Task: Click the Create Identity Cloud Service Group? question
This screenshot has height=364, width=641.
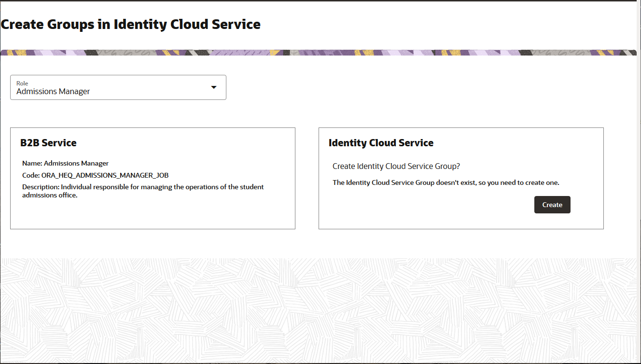Action: click(396, 166)
